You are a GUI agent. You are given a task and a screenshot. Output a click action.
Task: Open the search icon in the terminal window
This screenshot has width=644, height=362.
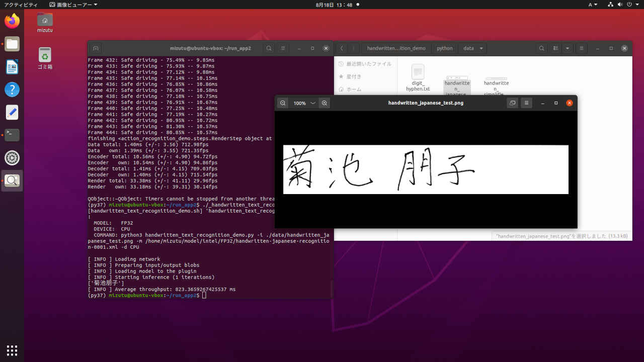[x=269, y=48]
